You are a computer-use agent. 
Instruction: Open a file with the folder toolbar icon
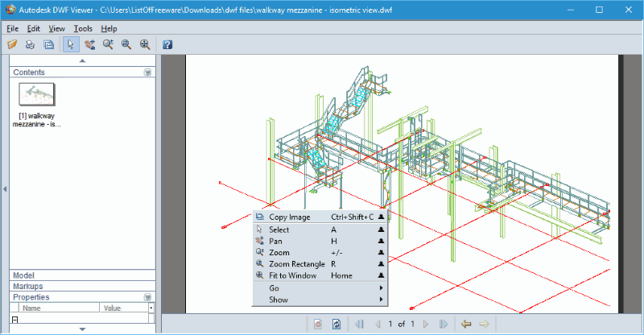tap(12, 44)
